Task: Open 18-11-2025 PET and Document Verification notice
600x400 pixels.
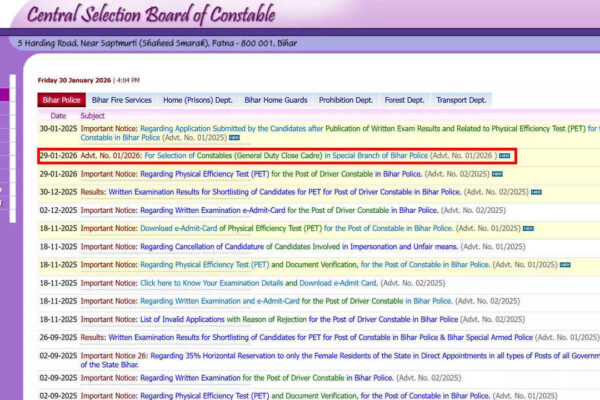Action: pos(315,264)
